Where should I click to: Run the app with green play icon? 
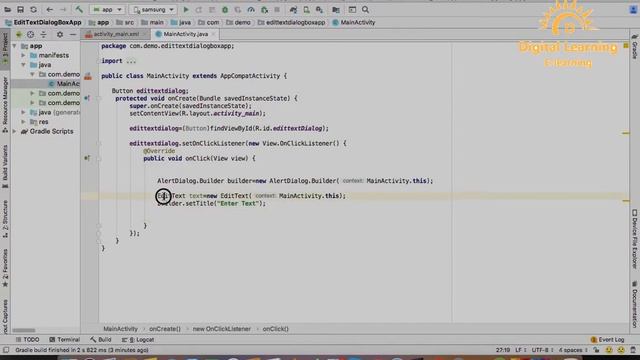186,9
